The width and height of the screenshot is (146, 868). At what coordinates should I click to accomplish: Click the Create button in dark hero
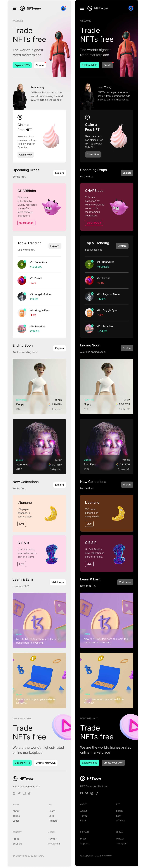pos(107,65)
